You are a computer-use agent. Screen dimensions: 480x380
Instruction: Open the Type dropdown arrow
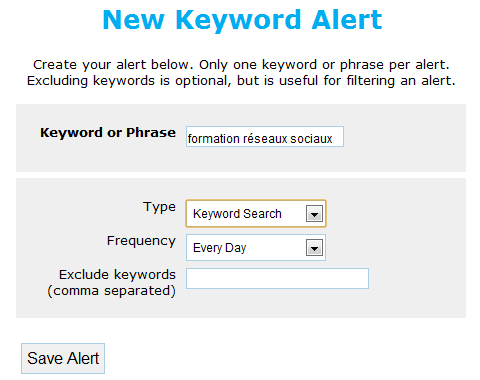pyautogui.click(x=314, y=214)
